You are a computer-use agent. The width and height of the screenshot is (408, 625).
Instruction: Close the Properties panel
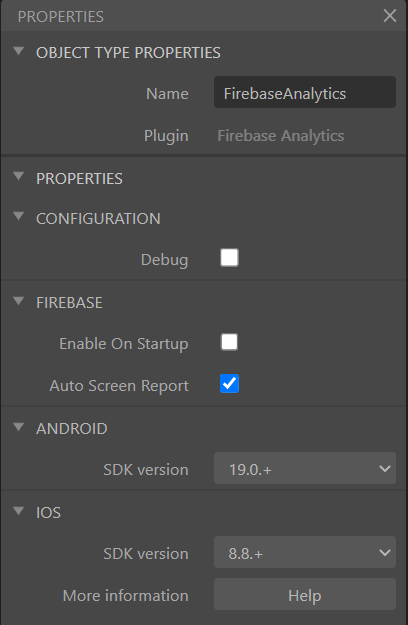tap(390, 16)
